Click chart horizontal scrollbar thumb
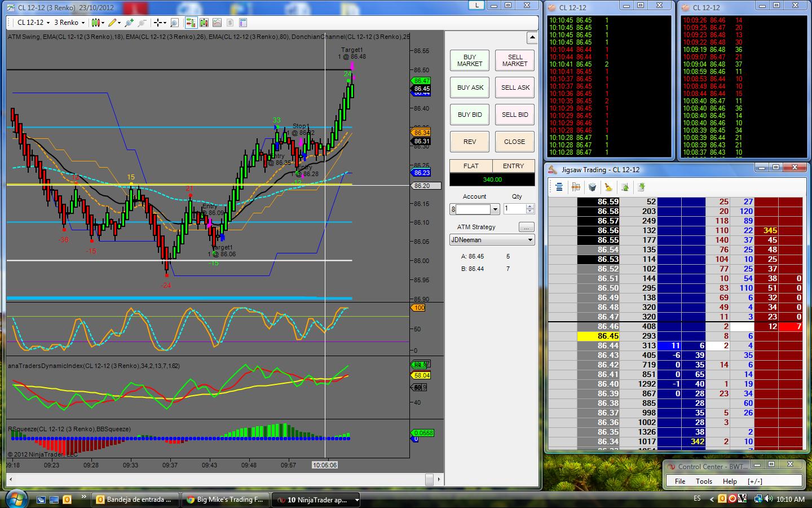 tap(429, 480)
